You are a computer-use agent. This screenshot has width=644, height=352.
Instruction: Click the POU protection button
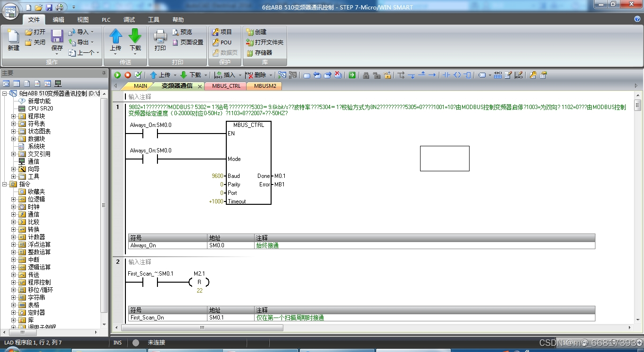coord(222,42)
